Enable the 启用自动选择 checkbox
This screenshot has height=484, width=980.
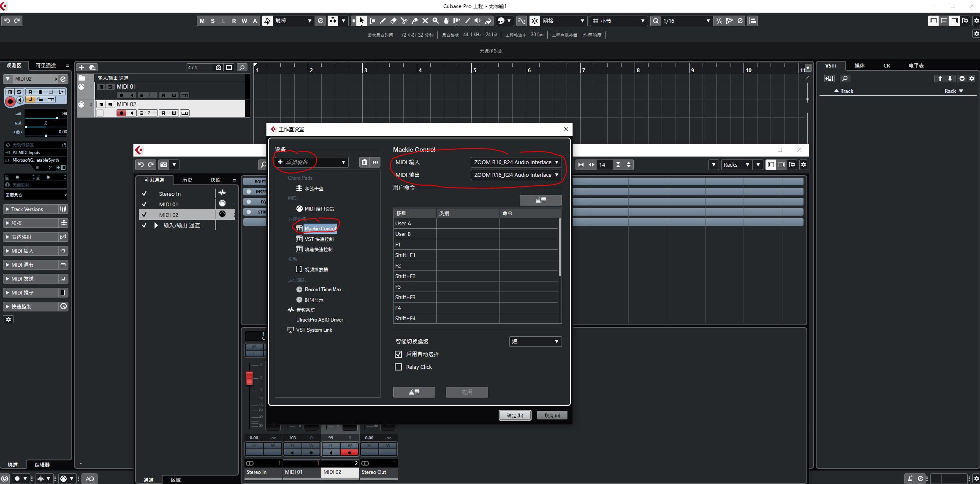coord(398,354)
